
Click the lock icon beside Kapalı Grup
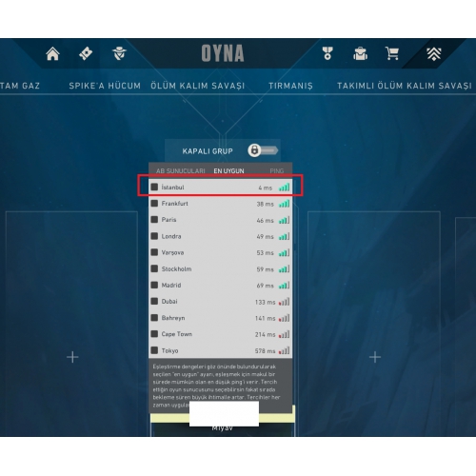(254, 150)
